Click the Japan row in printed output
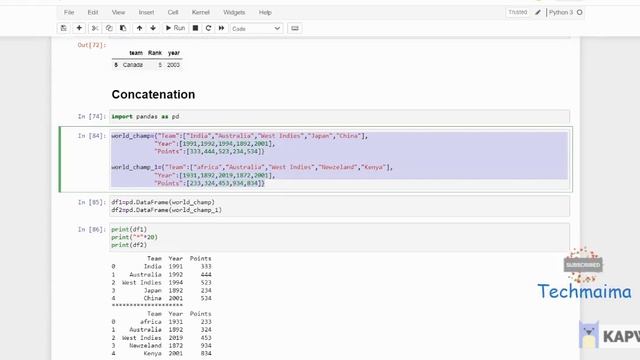The image size is (640, 360). [x=162, y=291]
